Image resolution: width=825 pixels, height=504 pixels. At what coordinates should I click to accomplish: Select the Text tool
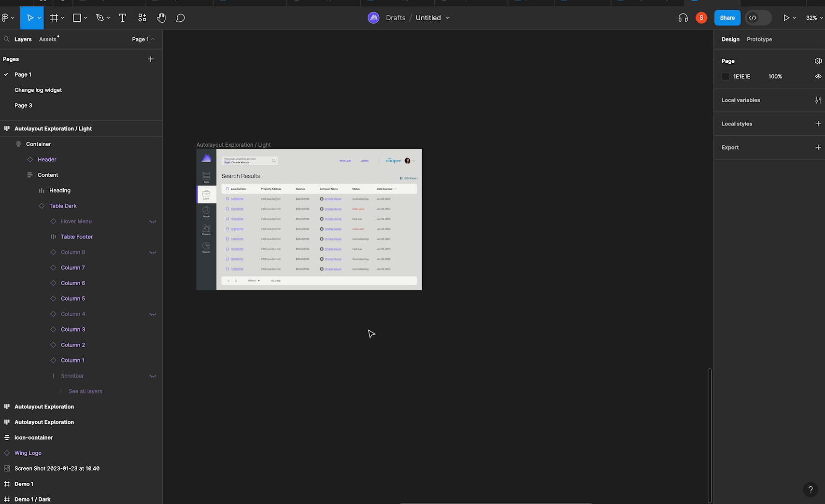[122, 18]
